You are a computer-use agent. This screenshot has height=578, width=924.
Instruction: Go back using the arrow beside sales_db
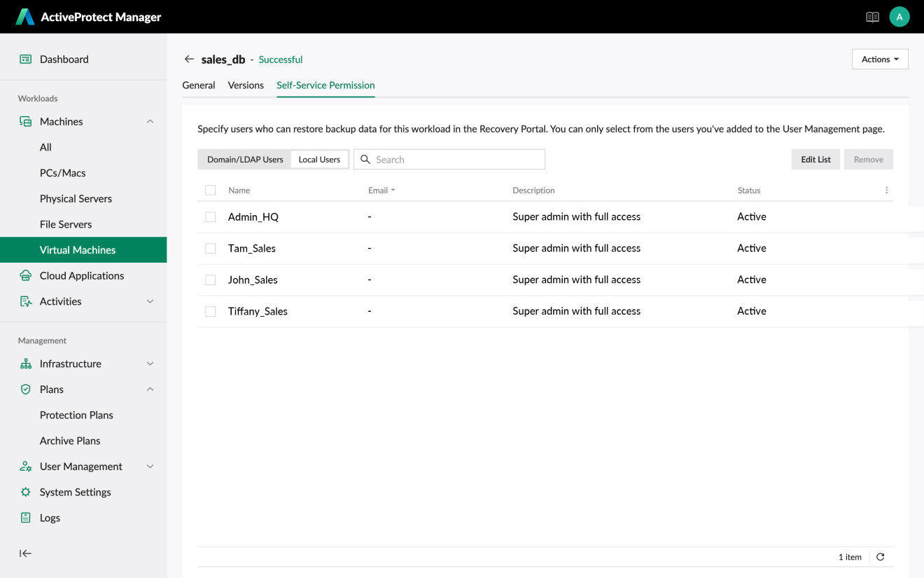pos(189,60)
